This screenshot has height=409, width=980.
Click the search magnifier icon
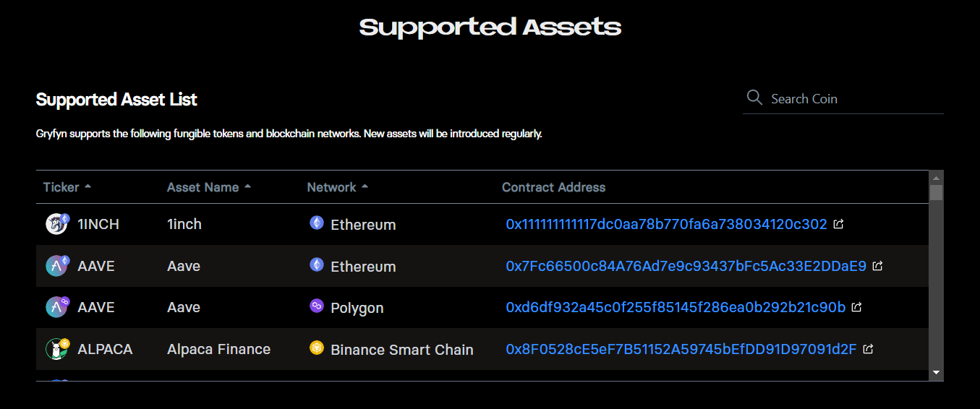tap(754, 98)
